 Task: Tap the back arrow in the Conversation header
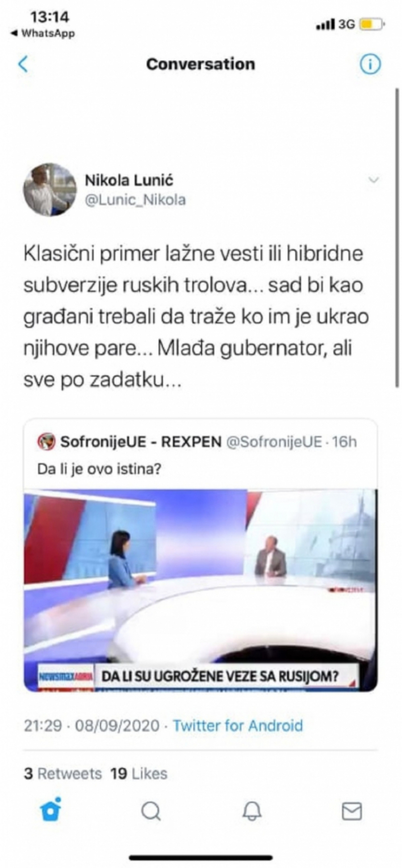[x=23, y=64]
